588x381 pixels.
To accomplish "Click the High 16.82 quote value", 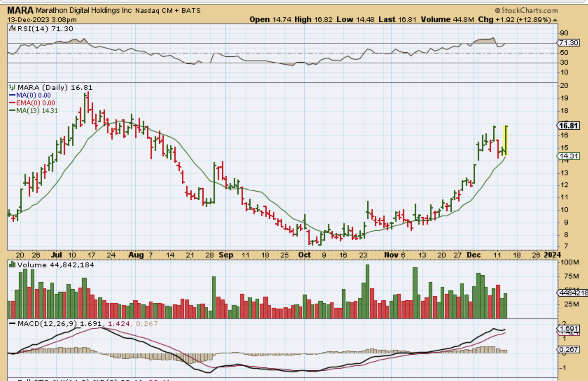I will coord(313,20).
